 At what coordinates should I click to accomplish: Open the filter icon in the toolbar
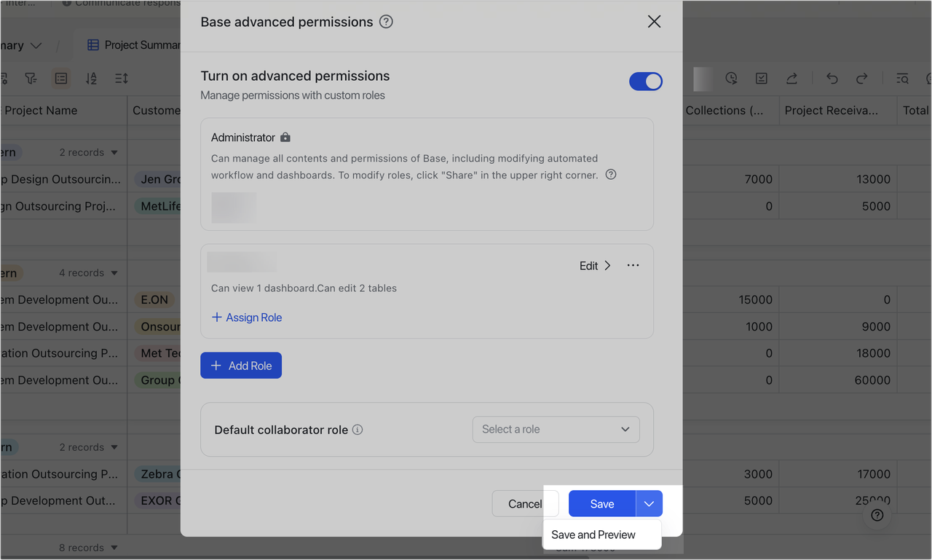tap(31, 78)
